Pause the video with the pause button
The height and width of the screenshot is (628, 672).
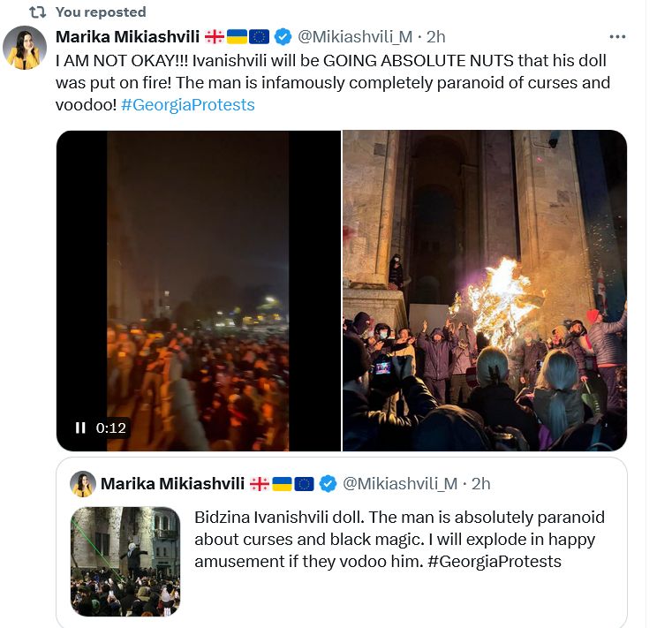(x=80, y=427)
